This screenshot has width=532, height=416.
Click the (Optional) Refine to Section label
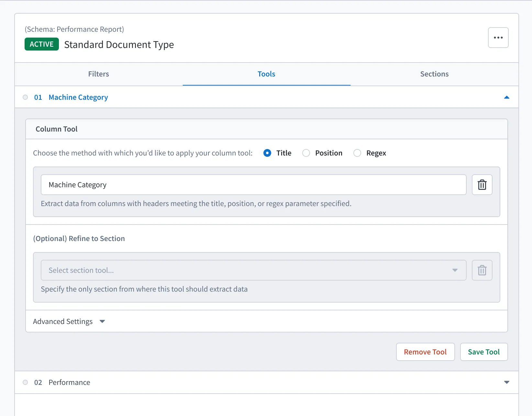[79, 238]
